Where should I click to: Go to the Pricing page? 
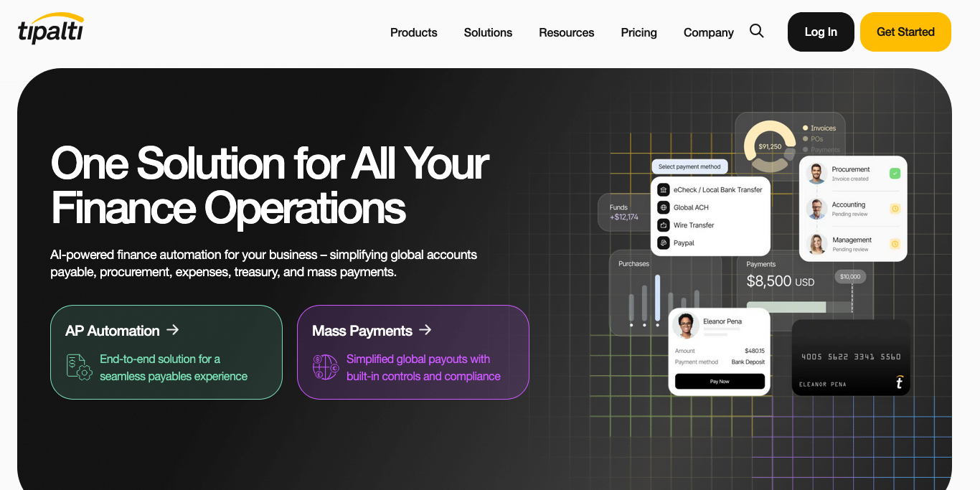(639, 32)
